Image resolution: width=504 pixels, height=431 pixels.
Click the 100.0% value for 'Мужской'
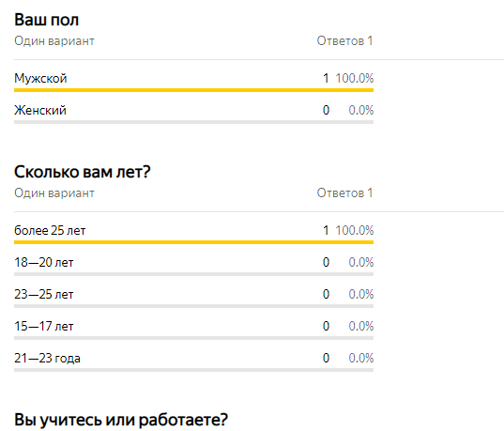(355, 78)
